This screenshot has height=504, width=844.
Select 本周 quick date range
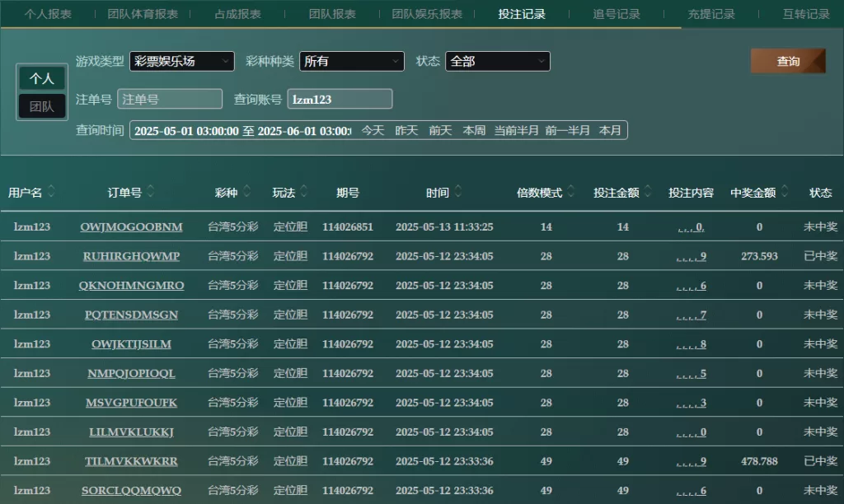[x=474, y=131]
